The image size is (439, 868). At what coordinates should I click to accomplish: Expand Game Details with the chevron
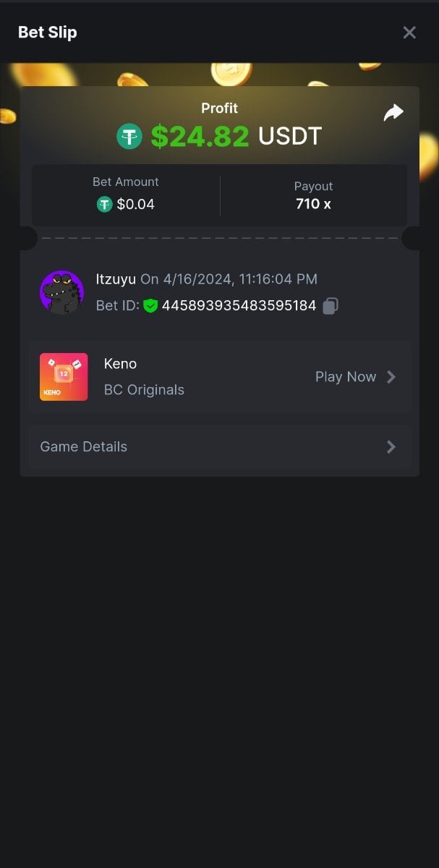391,447
